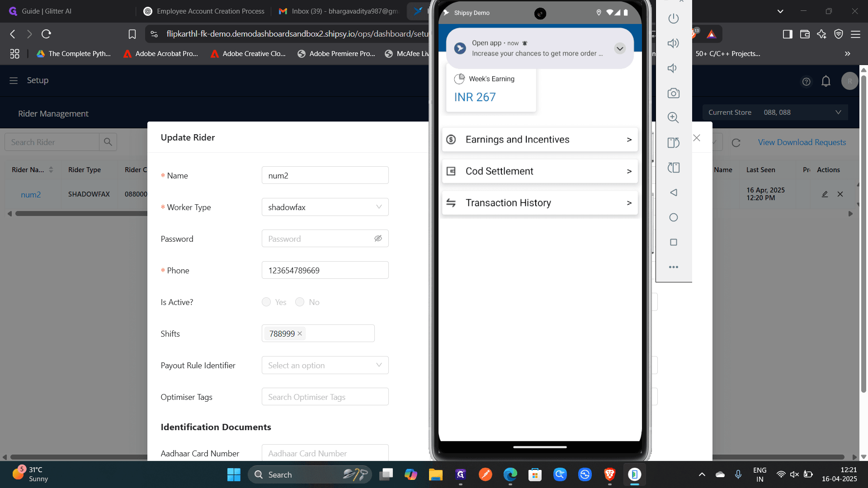Screen dimensions: 868x488
Task: Click the emulator power button icon
Action: pyautogui.click(x=674, y=19)
